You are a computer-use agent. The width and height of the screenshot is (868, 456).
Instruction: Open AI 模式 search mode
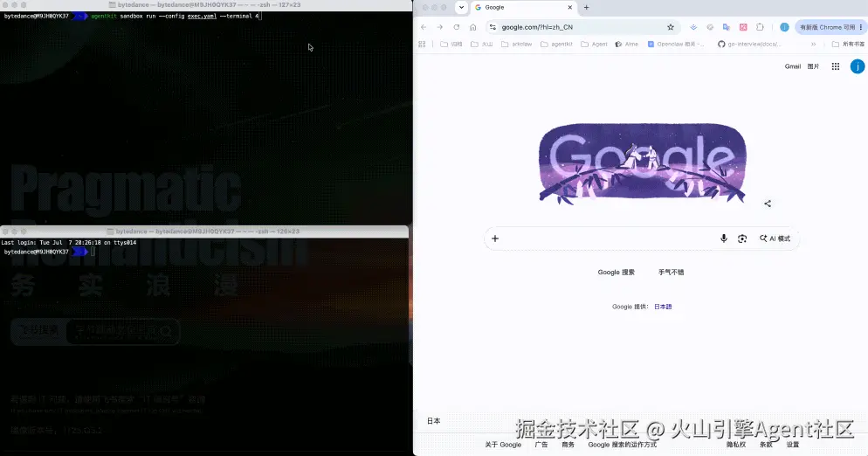tap(775, 238)
